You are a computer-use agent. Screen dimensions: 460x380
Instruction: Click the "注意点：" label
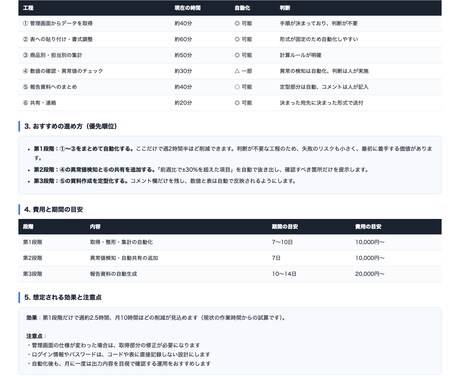tap(36, 336)
